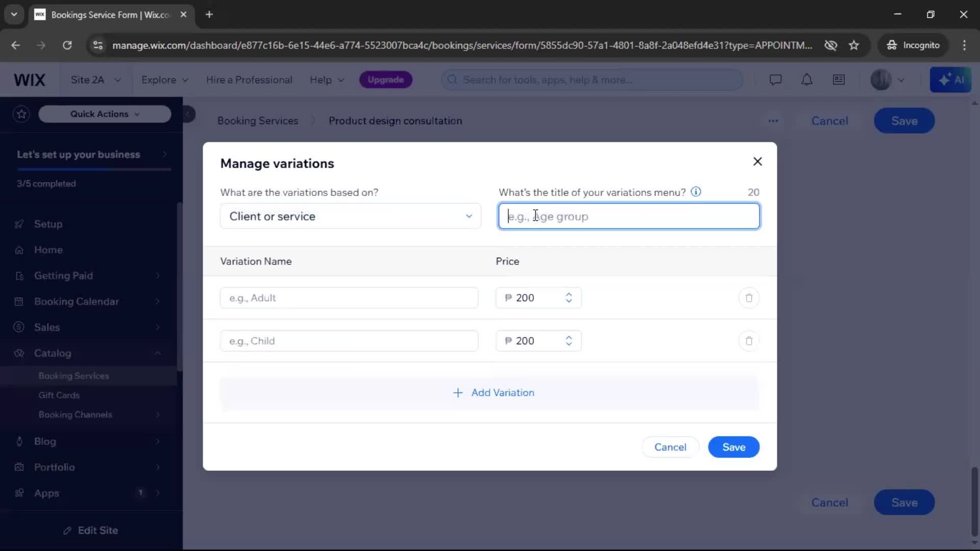Open the tab search dropdown arrow

14,15
